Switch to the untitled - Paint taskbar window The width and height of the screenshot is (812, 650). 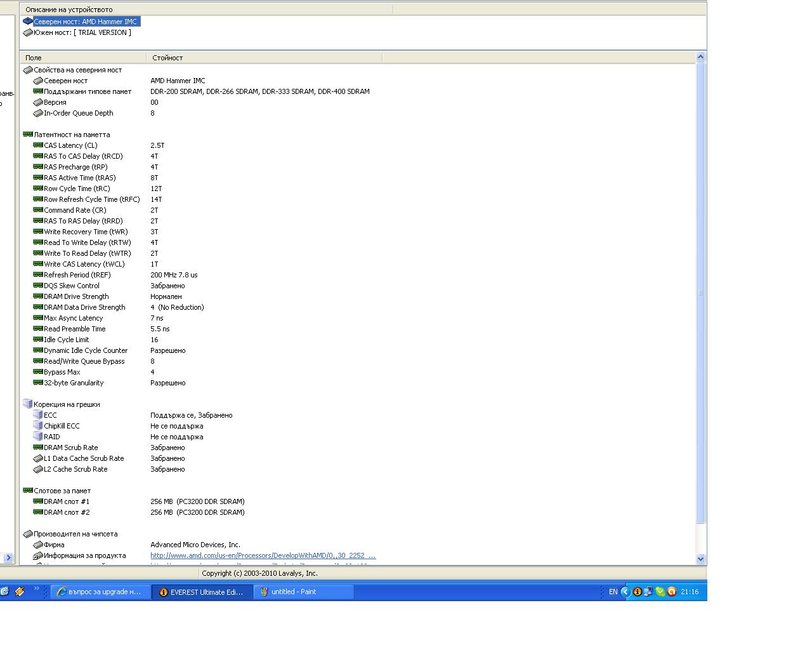coord(303,592)
